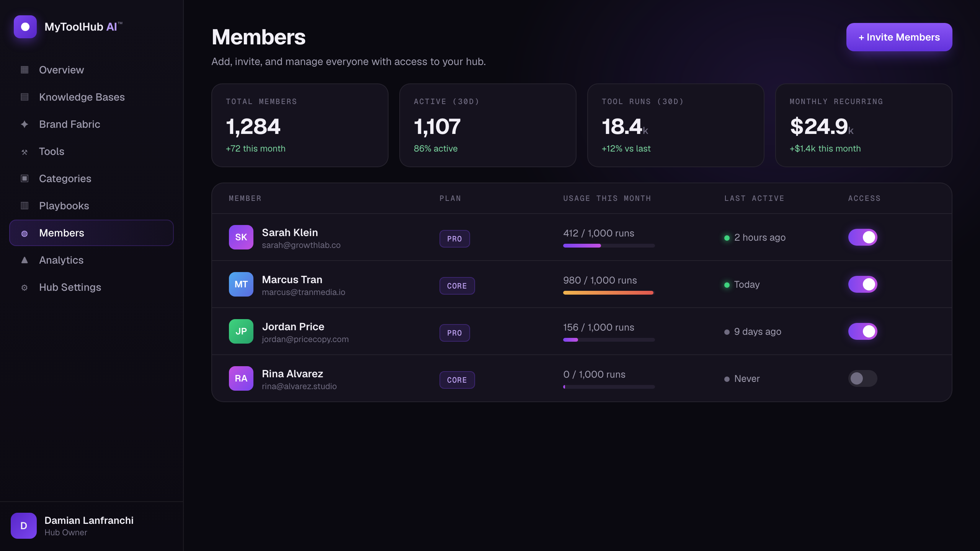Click Marcus Tran's MT avatar
This screenshot has height=551, width=980.
(241, 284)
